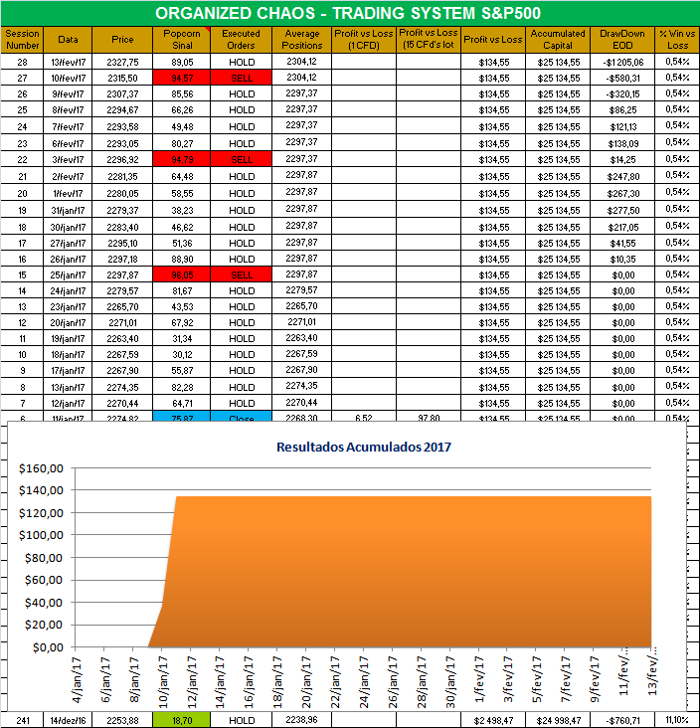The height and width of the screenshot is (728, 700).
Task: Select the date cell 12/jan/17
Action: (x=68, y=403)
